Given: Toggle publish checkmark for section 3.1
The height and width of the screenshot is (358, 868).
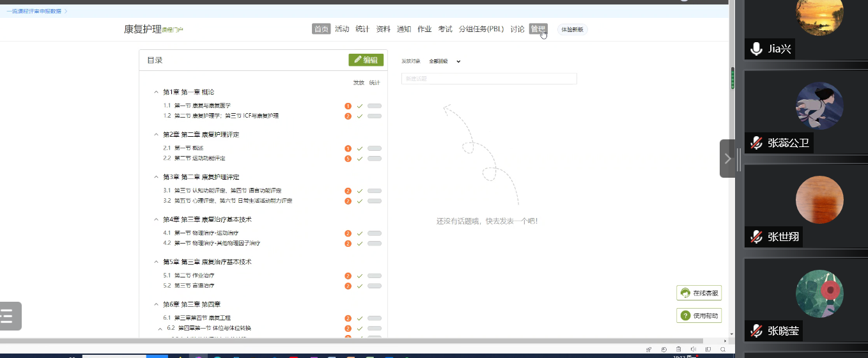Looking at the screenshot, I should pos(360,191).
